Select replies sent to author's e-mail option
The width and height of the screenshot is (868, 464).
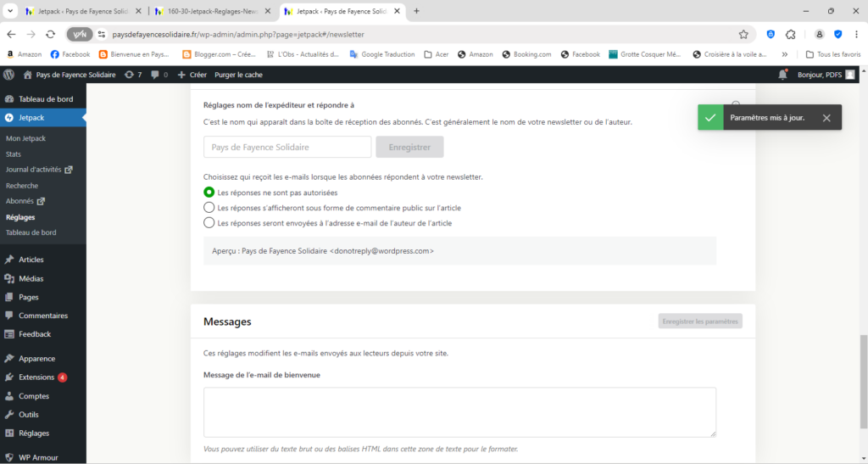[209, 223]
